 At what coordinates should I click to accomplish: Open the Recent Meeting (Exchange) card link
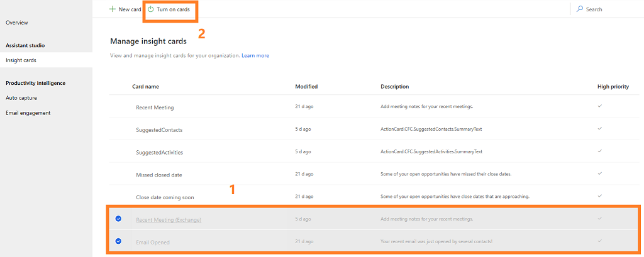click(169, 219)
